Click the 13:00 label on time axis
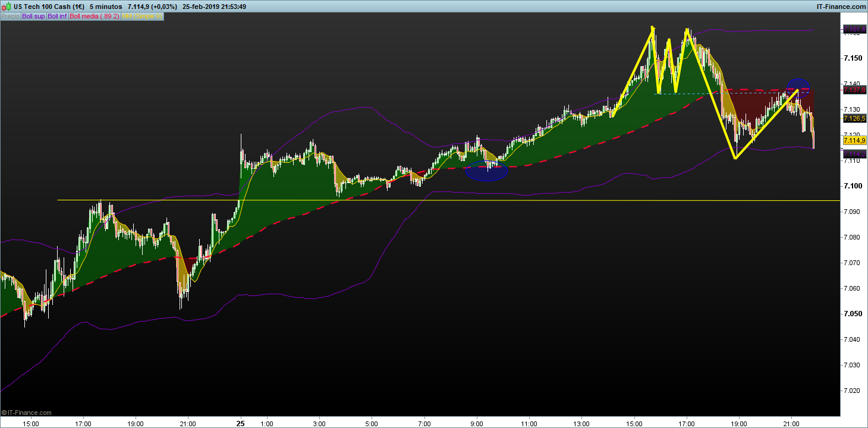 [x=581, y=424]
